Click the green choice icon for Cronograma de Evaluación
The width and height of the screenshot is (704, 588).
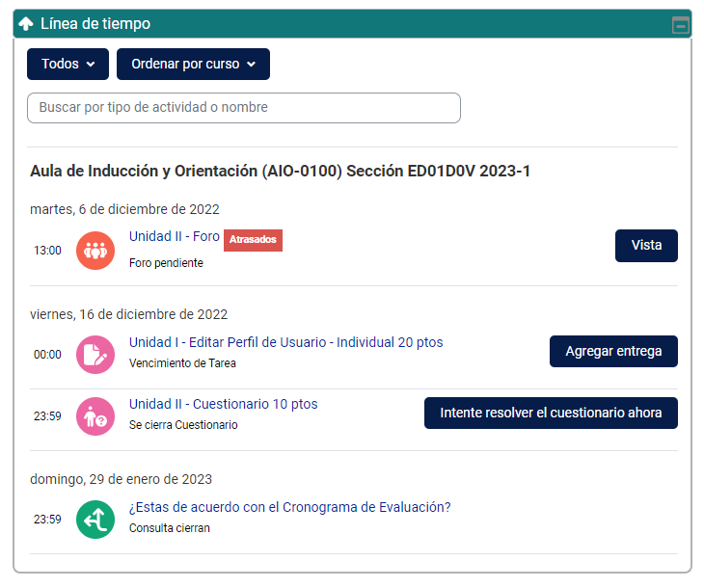coord(95,520)
